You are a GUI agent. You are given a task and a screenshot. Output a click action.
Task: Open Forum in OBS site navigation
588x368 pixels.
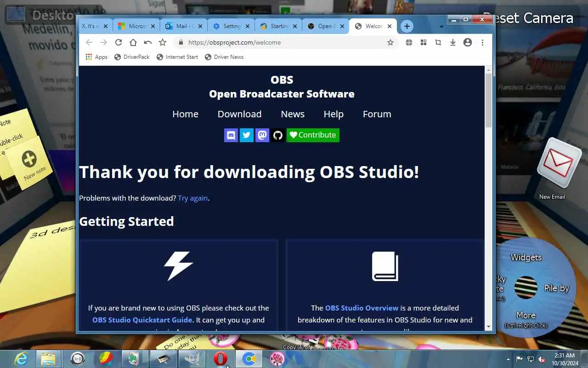pyautogui.click(x=377, y=114)
